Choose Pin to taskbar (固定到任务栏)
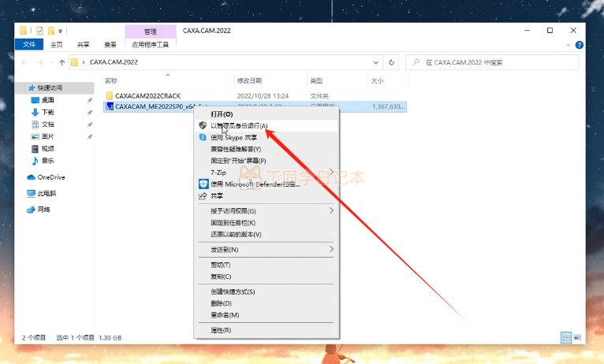The height and width of the screenshot is (364, 604). pos(267,223)
